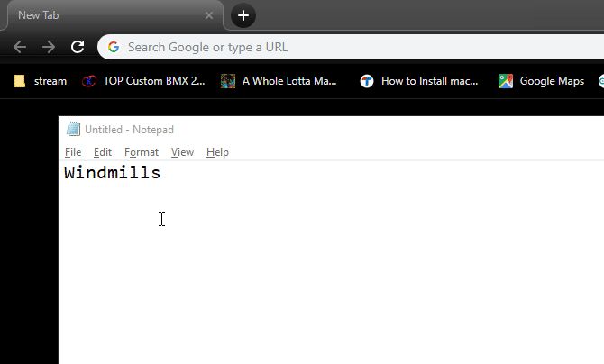The width and height of the screenshot is (604, 364).
Task: Open the TOP Custom BMX bookmark
Action: (x=143, y=81)
